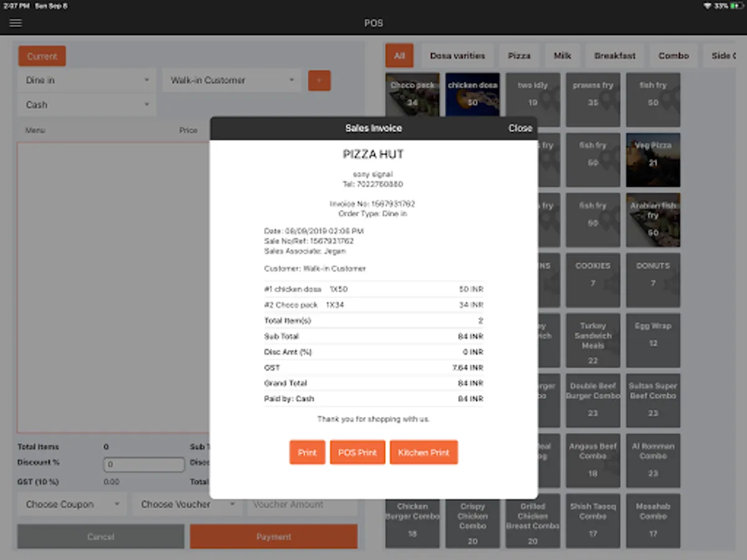Viewport: 747px width, 560px height.
Task: Open the Walk-in Customer dropdown
Action: pos(232,80)
